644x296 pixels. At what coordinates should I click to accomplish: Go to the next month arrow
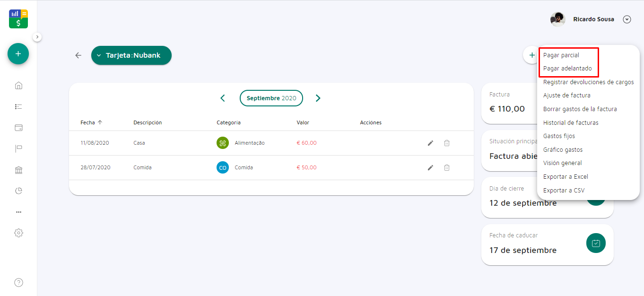pyautogui.click(x=318, y=98)
